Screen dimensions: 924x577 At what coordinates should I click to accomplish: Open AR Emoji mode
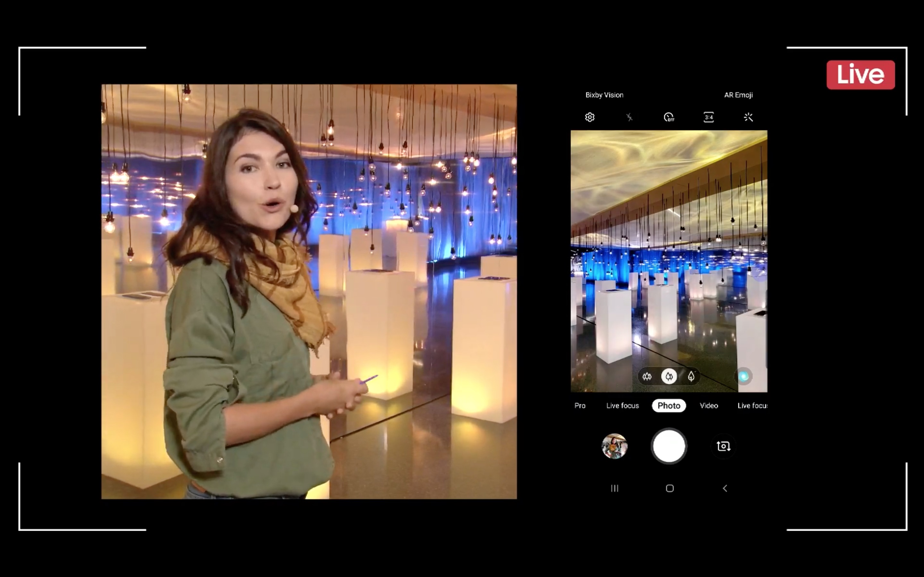point(738,95)
